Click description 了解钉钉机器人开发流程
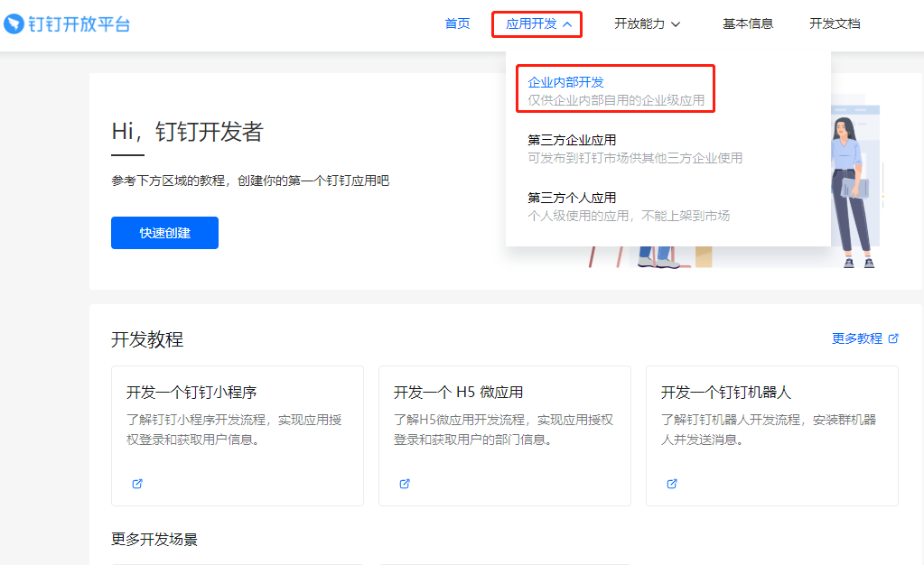Screen dimensions: 924x565 (769, 430)
